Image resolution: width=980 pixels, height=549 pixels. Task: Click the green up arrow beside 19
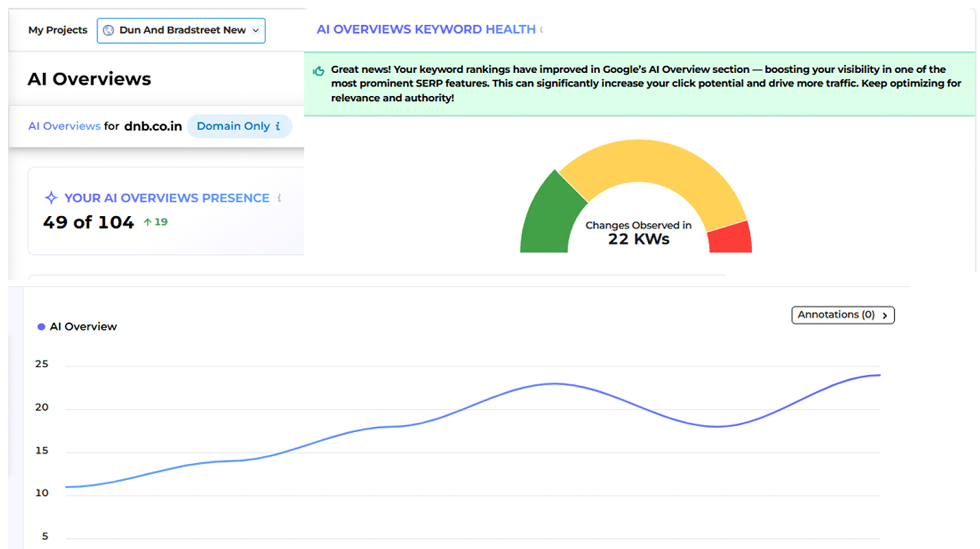(147, 222)
